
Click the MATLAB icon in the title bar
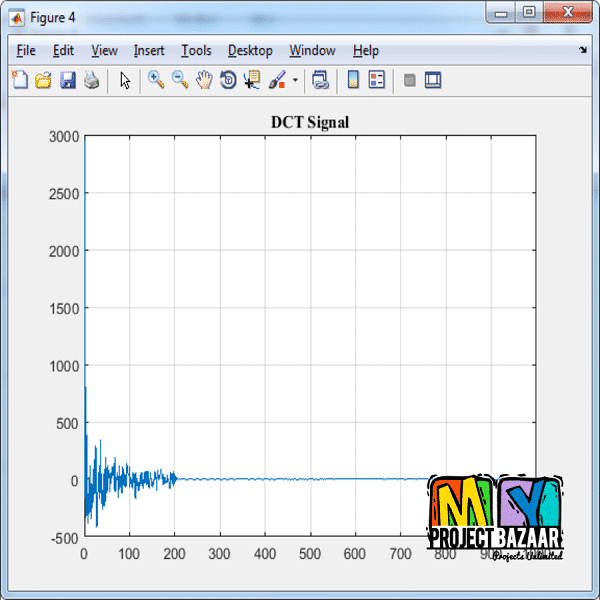17,18
